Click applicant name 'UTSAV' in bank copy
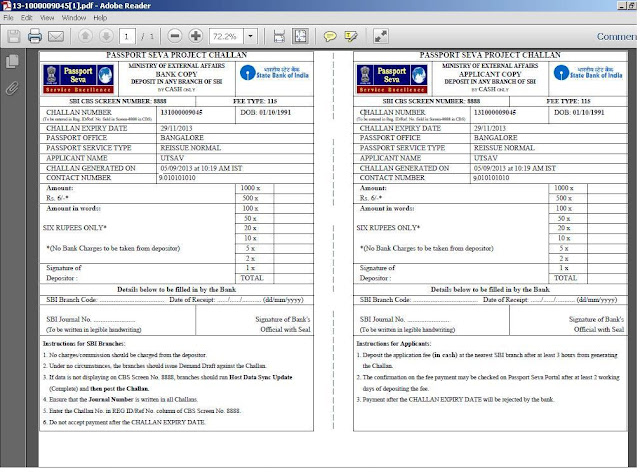The image size is (640, 472). pos(172,158)
